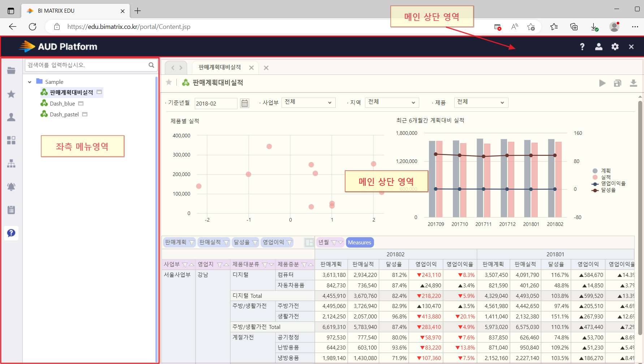
Task: Filter the 판매계획 measure chip
Action: click(x=192, y=243)
